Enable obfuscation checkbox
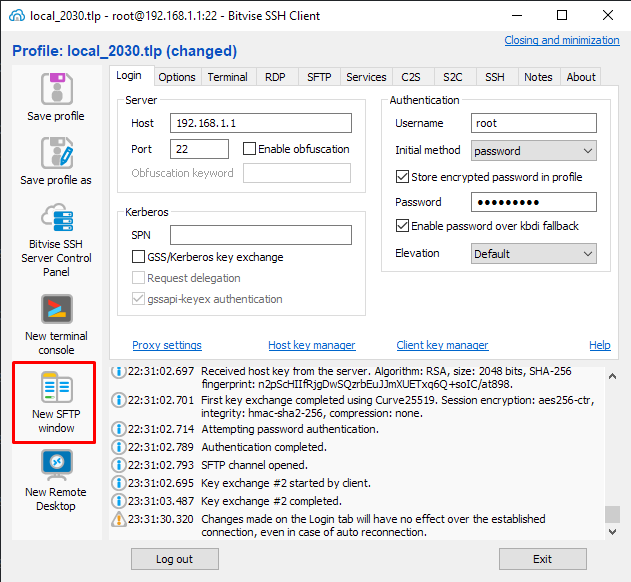Screen dimensions: 631x582 coord(249,149)
